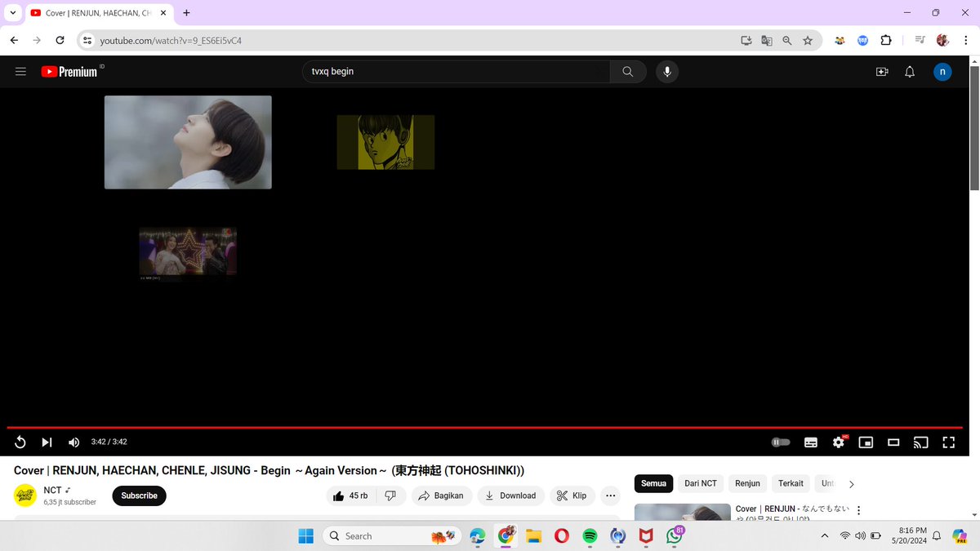Open more actions three-dot menu
Image resolution: width=980 pixels, height=551 pixels.
tap(610, 495)
